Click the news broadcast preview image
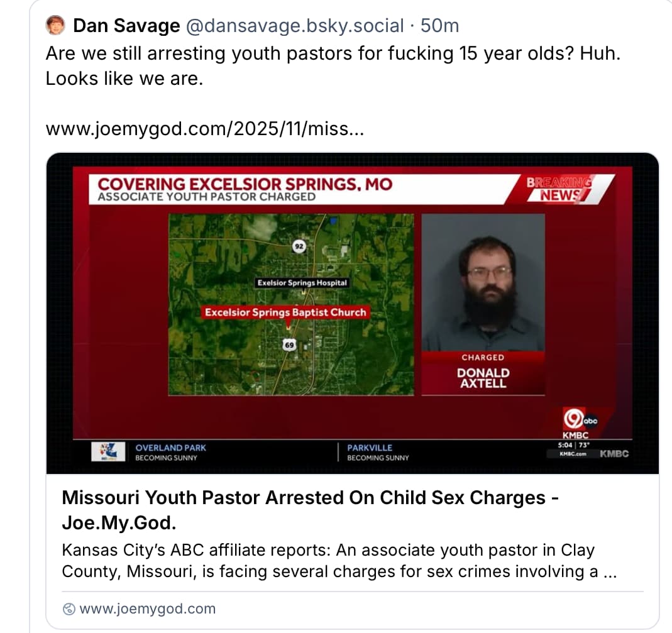 click(x=352, y=313)
